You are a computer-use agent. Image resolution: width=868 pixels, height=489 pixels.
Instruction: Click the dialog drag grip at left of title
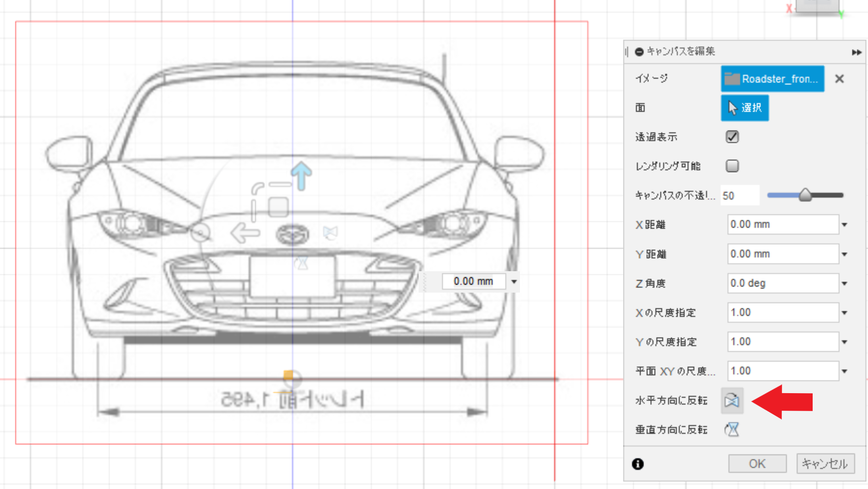(x=627, y=52)
